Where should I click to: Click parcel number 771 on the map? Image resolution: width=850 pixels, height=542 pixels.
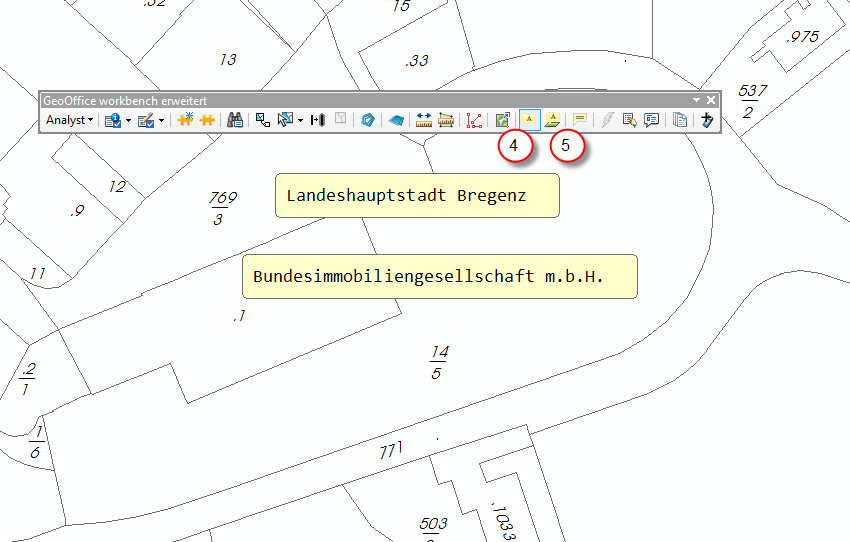[391, 450]
